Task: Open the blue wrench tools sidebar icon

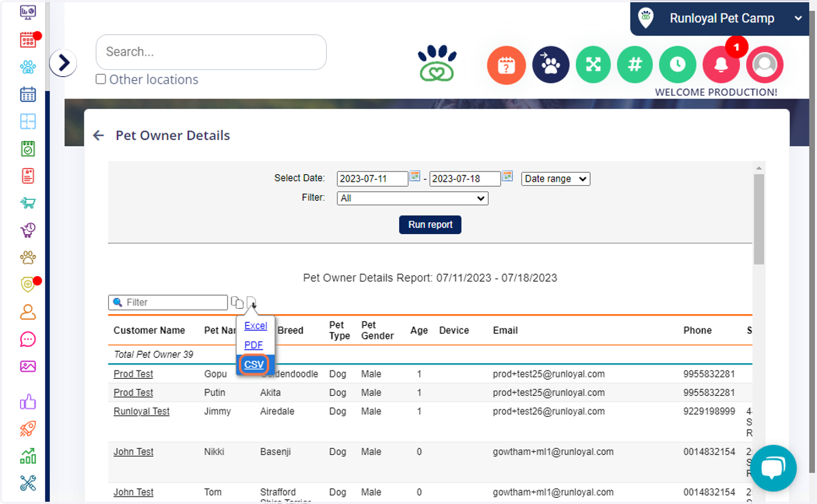Action: 28,484
